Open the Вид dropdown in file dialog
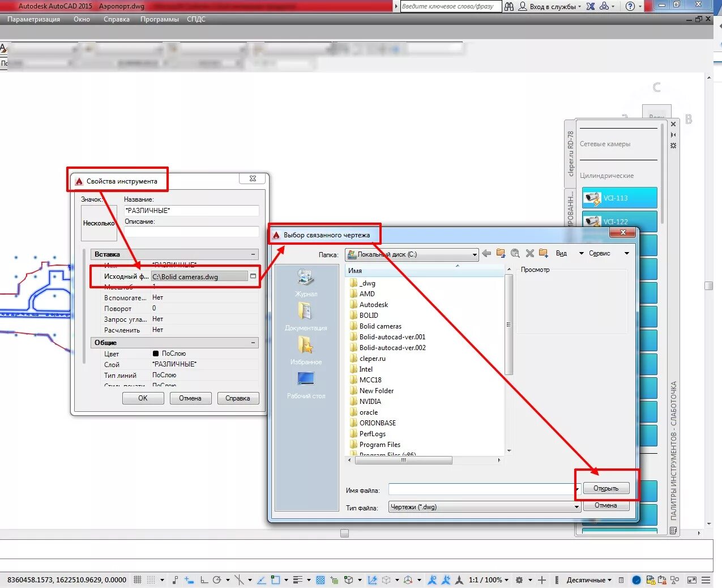The image size is (722, 588). [569, 253]
